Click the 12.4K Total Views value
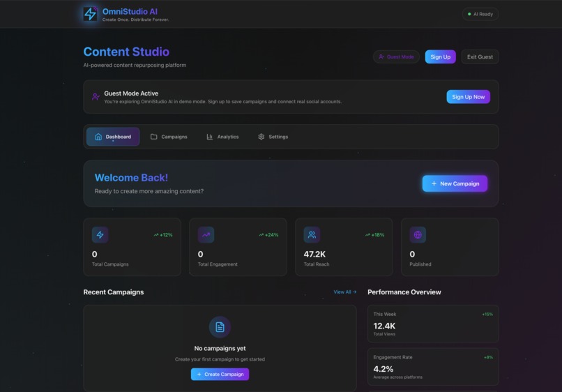 pos(384,326)
